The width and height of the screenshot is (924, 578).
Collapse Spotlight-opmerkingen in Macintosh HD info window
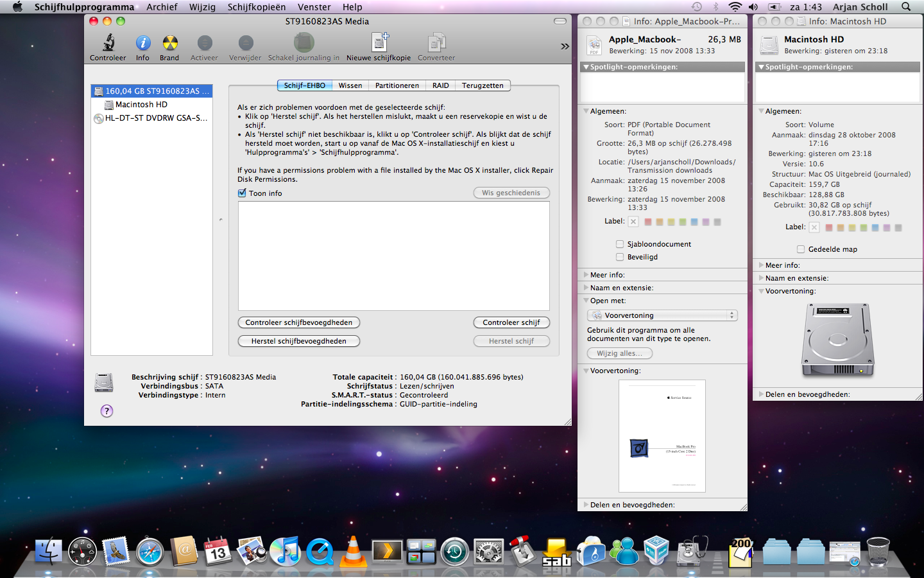click(761, 67)
